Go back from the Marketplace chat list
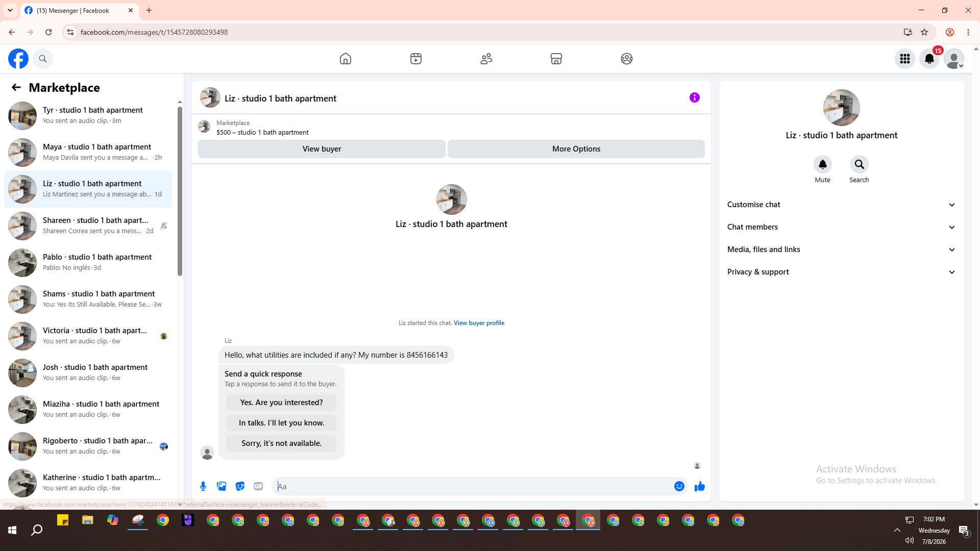 click(x=16, y=88)
